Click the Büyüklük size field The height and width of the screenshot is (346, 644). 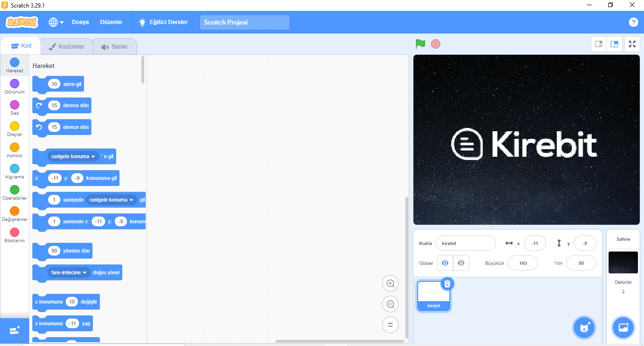[x=523, y=263]
